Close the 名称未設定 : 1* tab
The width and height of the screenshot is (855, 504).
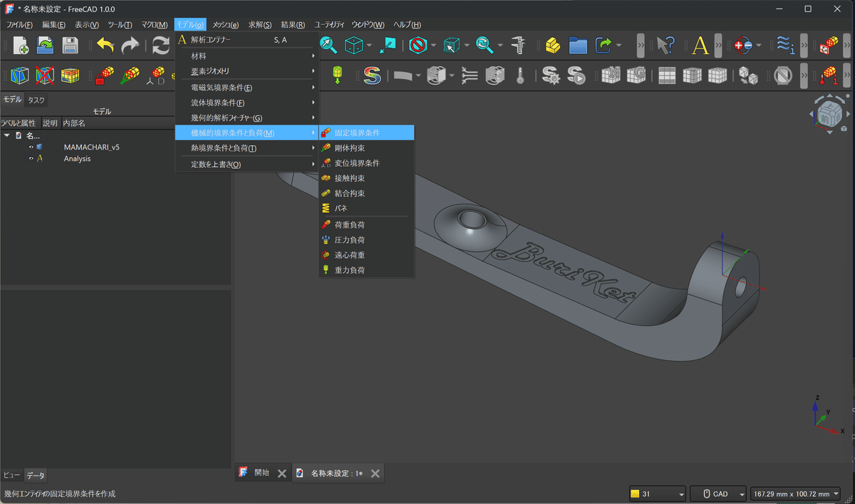tap(375, 473)
